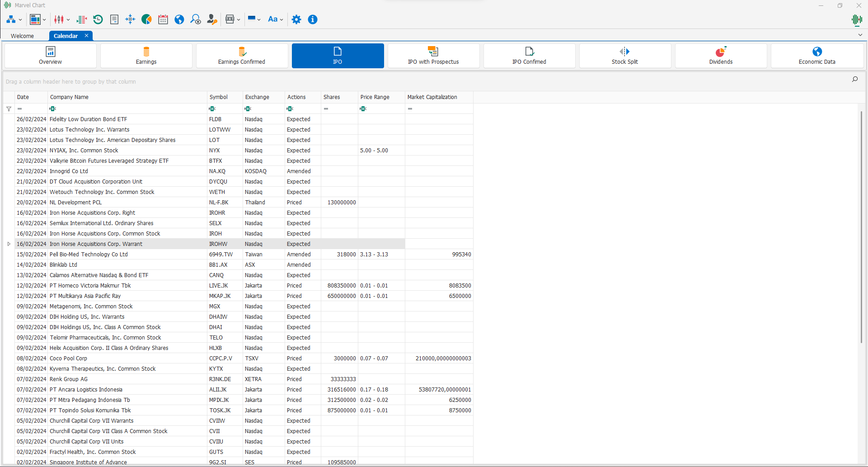Image resolution: width=868 pixels, height=467 pixels.
Task: Click the candlestick chart icon
Action: (59, 19)
